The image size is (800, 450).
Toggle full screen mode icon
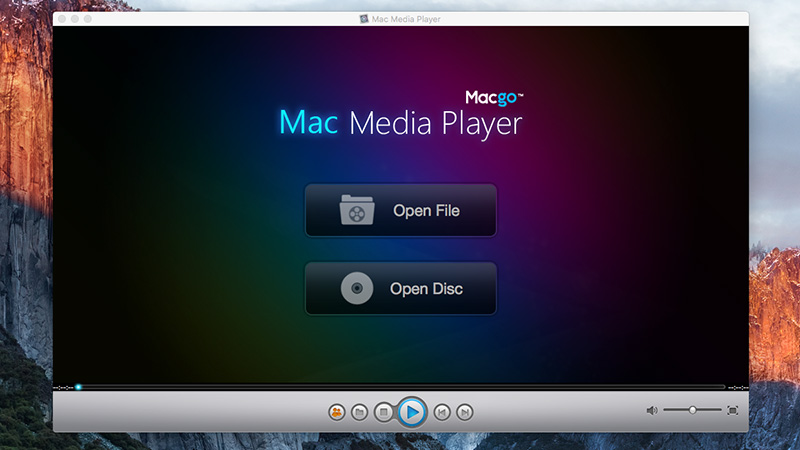coord(732,410)
